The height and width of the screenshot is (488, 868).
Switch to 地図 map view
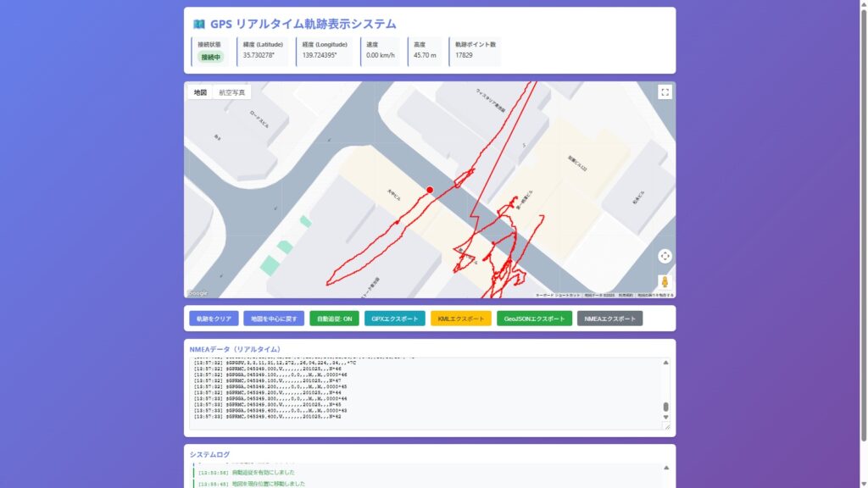200,92
